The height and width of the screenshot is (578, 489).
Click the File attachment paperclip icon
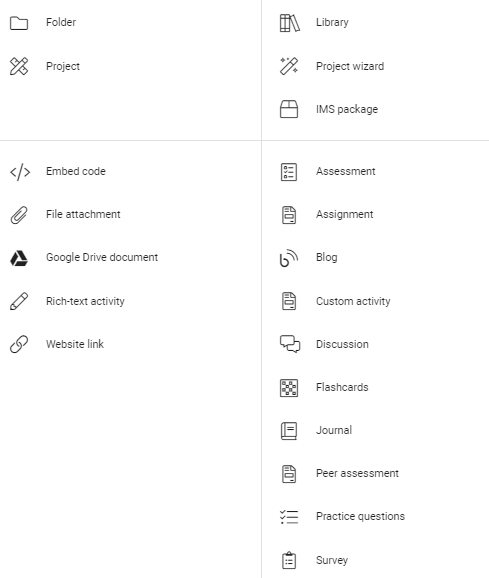19,215
